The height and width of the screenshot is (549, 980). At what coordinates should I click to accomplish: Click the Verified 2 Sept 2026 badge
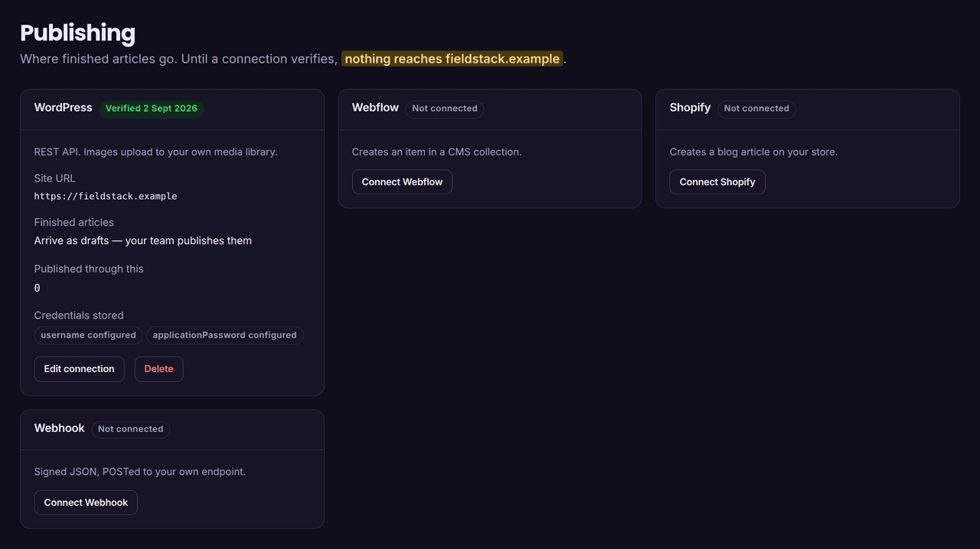click(152, 108)
